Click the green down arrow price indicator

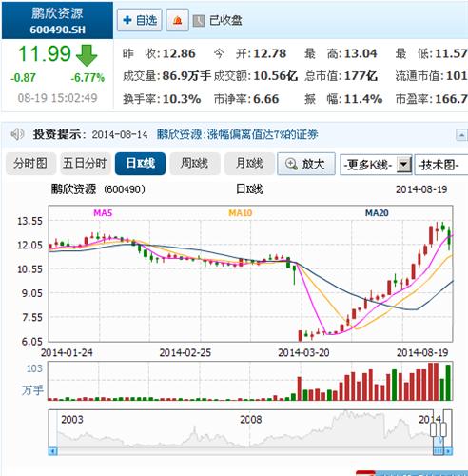click(87, 55)
